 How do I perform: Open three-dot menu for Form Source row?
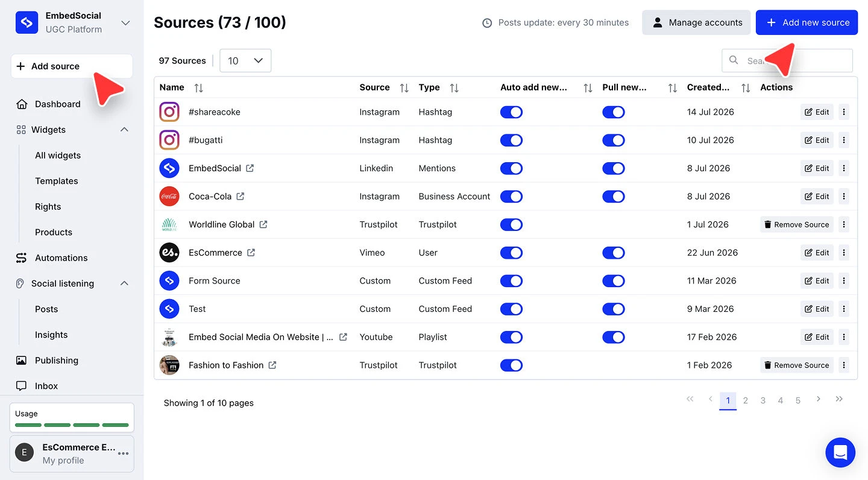click(844, 280)
